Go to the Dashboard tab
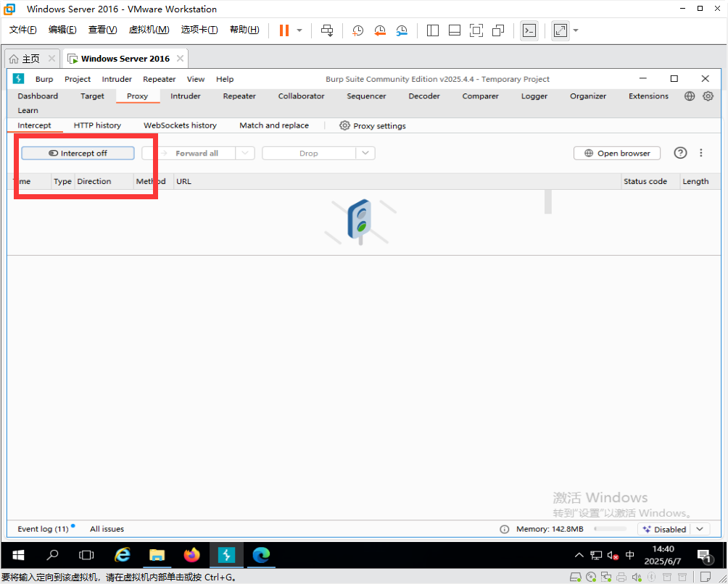Screen dimensions: 728x584 (38, 96)
